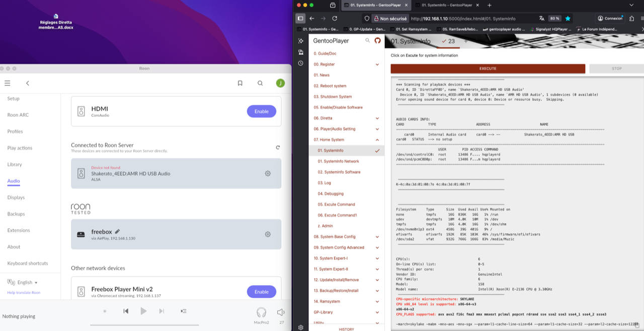This screenshot has width=644, height=331.
Task: Expand the 06. Diretta section chevron
Action: coord(377,118)
